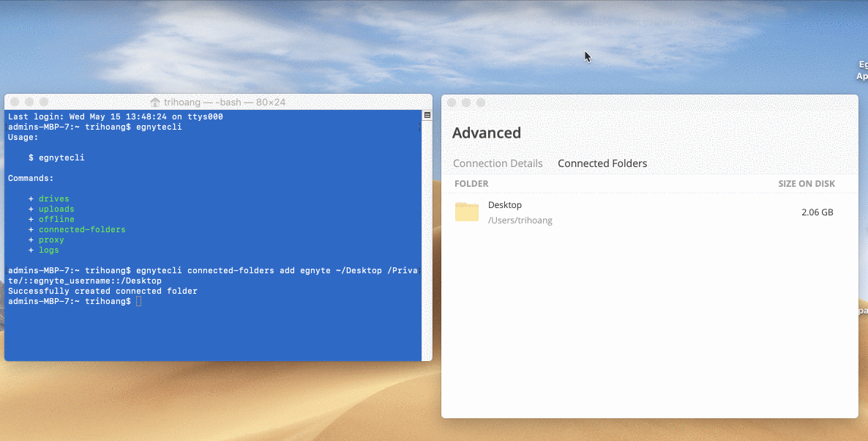Viewport: 868px width, 441px height.
Task: Click the Terminal scroll indicator icon
Action: point(427,115)
